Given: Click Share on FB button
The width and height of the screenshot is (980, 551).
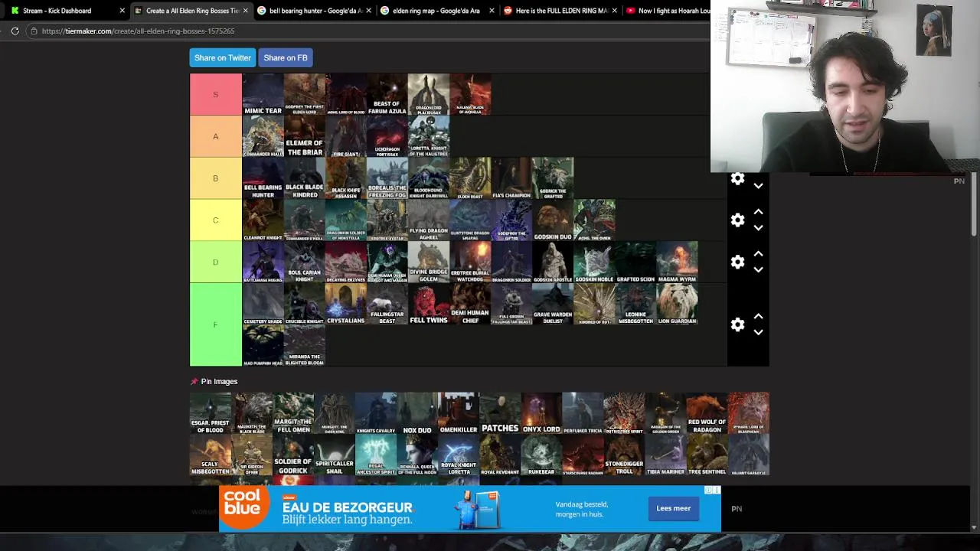Looking at the screenshot, I should coord(286,57).
